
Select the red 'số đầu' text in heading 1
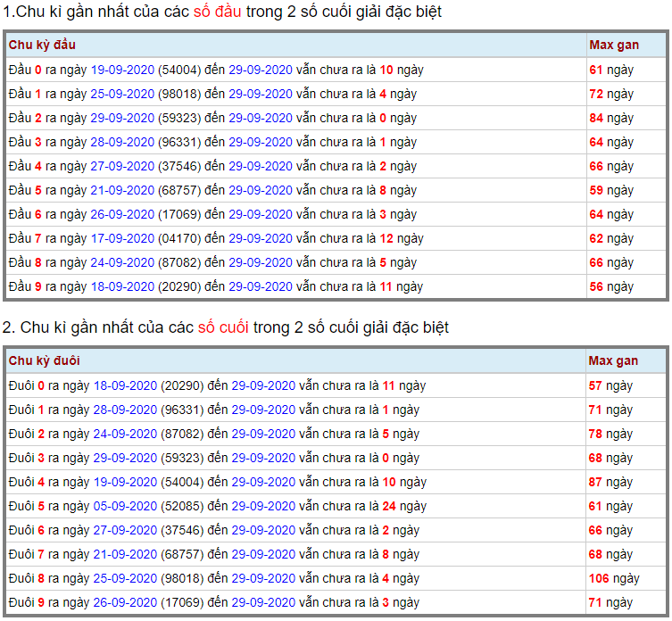pos(217,12)
